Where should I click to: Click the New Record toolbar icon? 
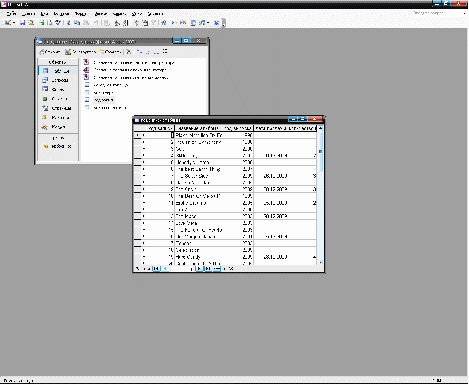[x=174, y=23]
